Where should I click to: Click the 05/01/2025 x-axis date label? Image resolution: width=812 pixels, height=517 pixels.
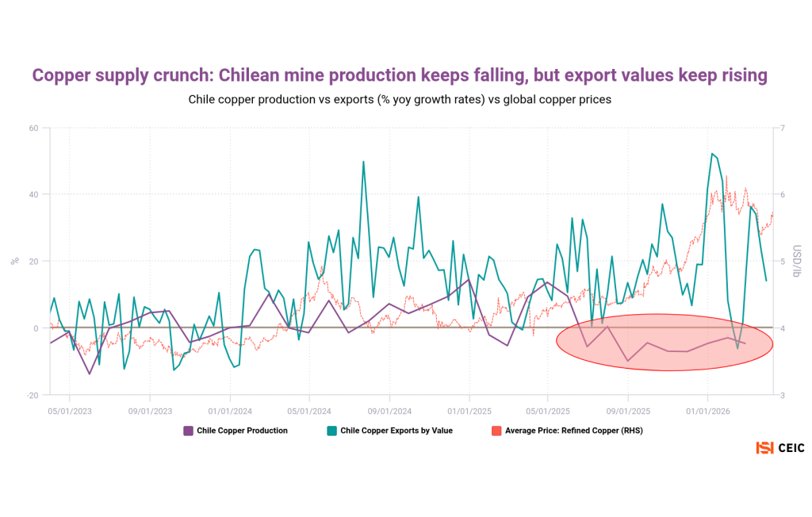tap(549, 412)
